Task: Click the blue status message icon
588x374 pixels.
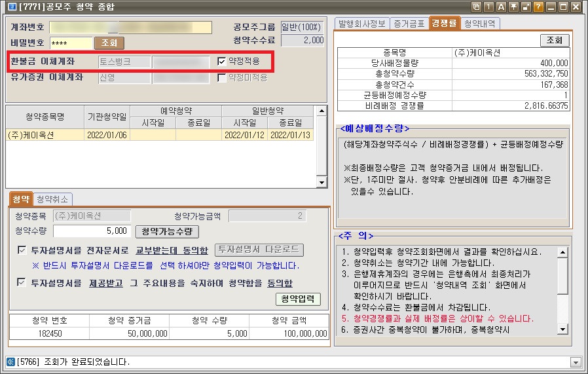Action: coord(10,362)
